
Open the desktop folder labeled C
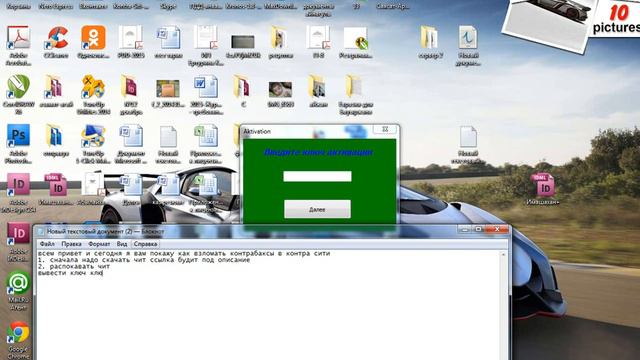243,88
